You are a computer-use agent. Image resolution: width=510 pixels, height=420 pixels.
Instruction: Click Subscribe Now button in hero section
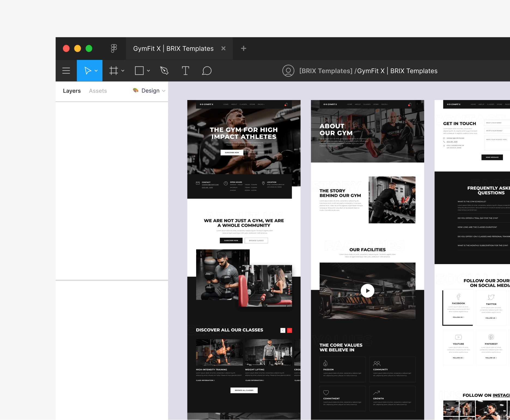(x=232, y=153)
